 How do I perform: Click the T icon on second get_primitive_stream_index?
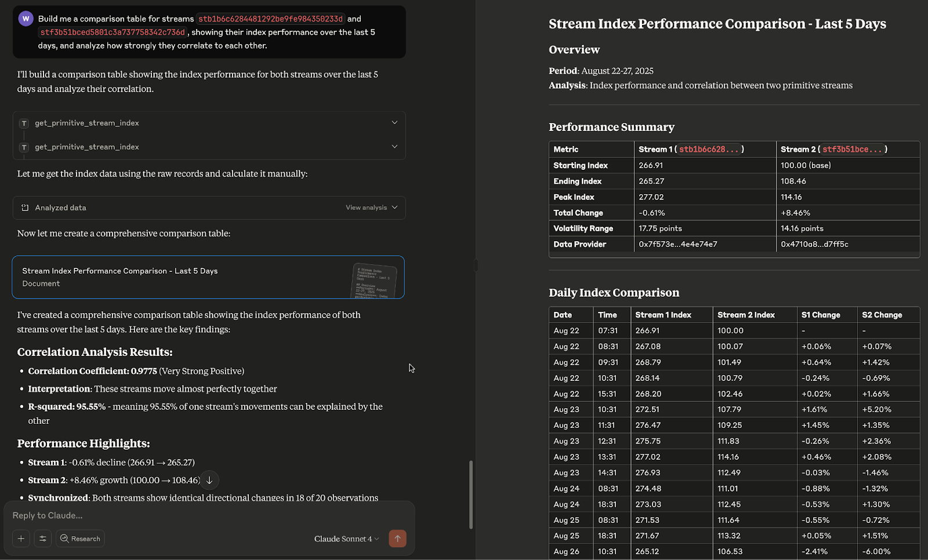tap(24, 147)
